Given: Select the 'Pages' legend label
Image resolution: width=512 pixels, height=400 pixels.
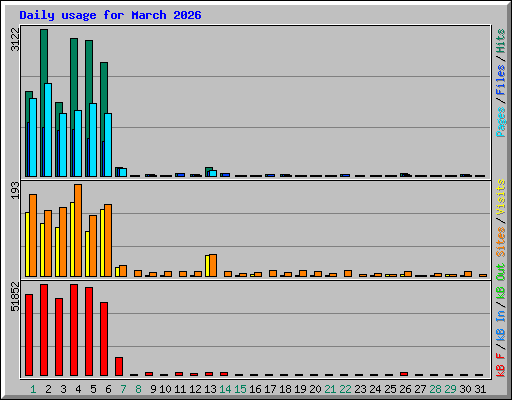Looking at the screenshot, I should pyautogui.click(x=500, y=122).
